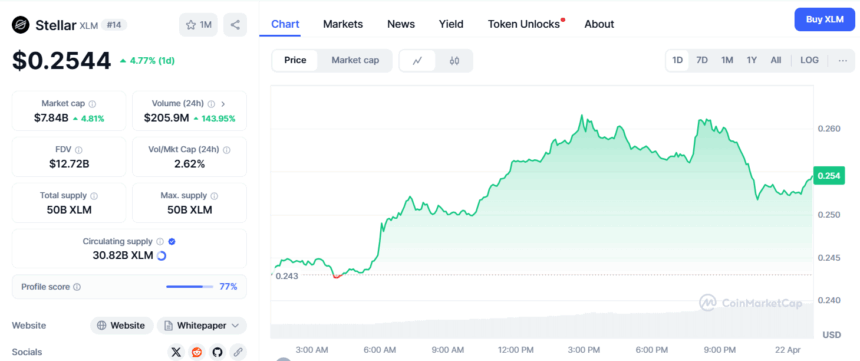This screenshot has width=860, height=361.
Task: Open the share icon button
Action: [x=235, y=25]
